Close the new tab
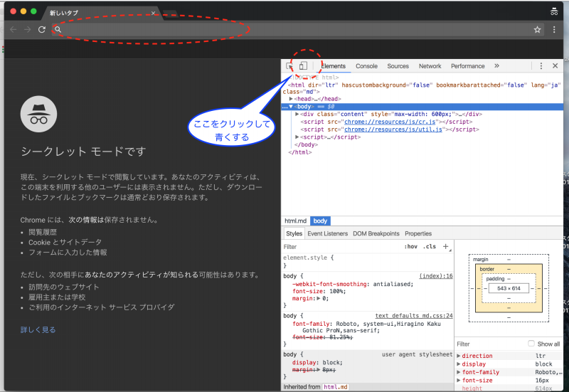This screenshot has height=392, width=569. point(153,13)
